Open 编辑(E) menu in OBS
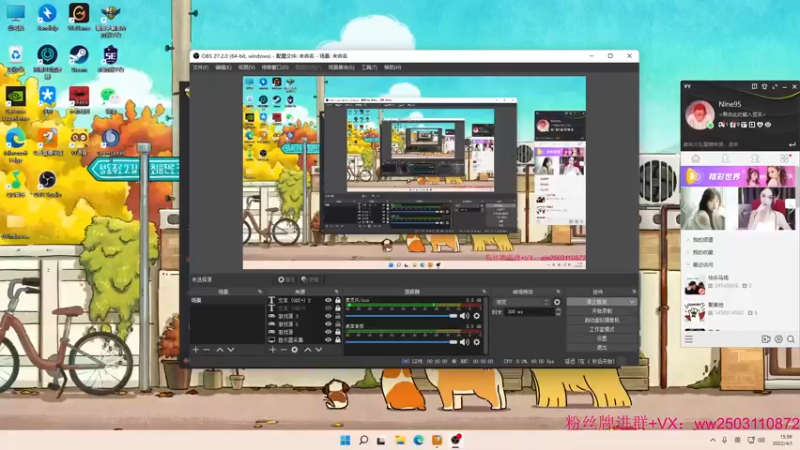This screenshot has width=800, height=450. pyautogui.click(x=223, y=67)
